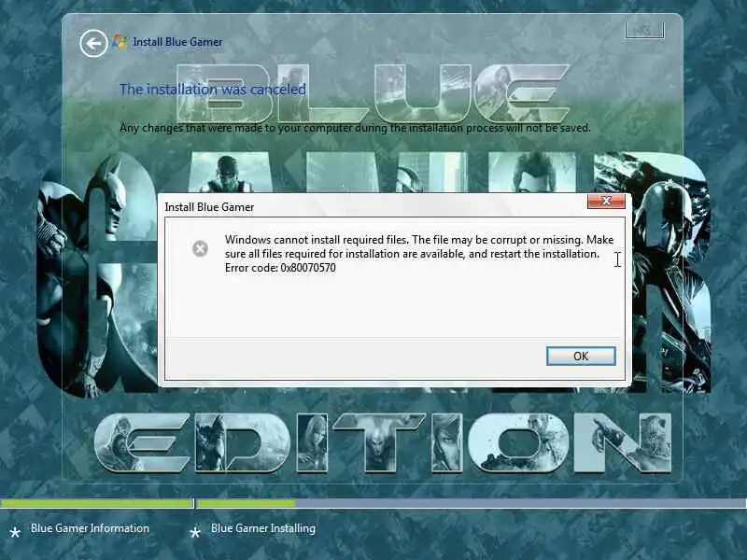
Task: Click 'Blue Gamer Installing' step label
Action: [x=263, y=528]
